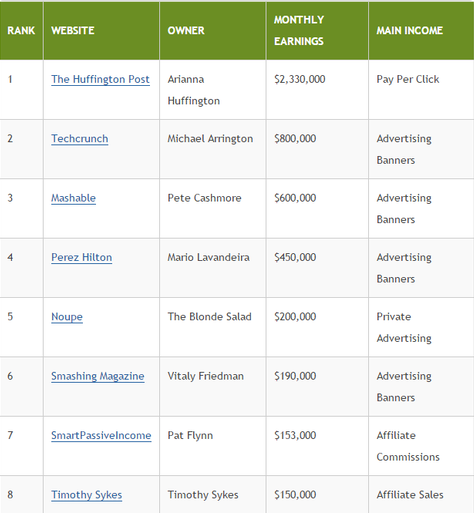The image size is (474, 513).
Task: Visit the Mashable link
Action: pyautogui.click(x=73, y=198)
